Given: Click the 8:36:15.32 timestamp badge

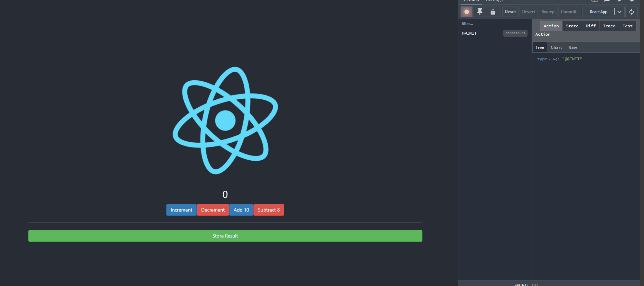Looking at the screenshot, I should 515,33.
